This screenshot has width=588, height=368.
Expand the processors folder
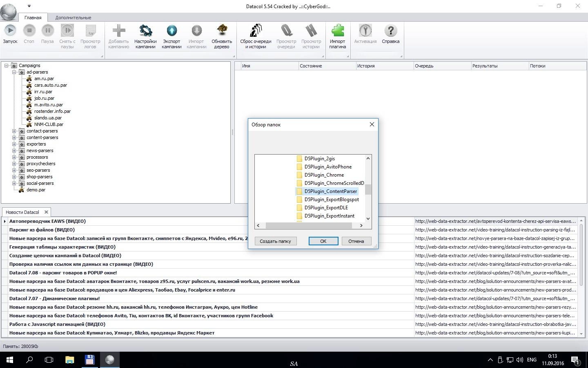point(14,157)
